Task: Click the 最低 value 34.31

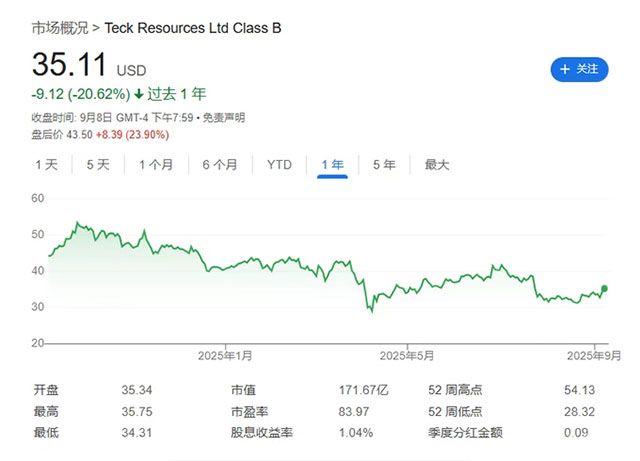Action: 137,433
